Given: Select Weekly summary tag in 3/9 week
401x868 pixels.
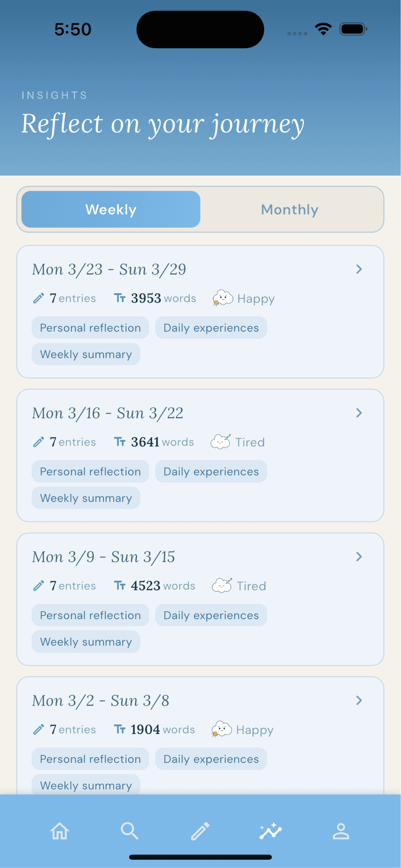Looking at the screenshot, I should [86, 642].
